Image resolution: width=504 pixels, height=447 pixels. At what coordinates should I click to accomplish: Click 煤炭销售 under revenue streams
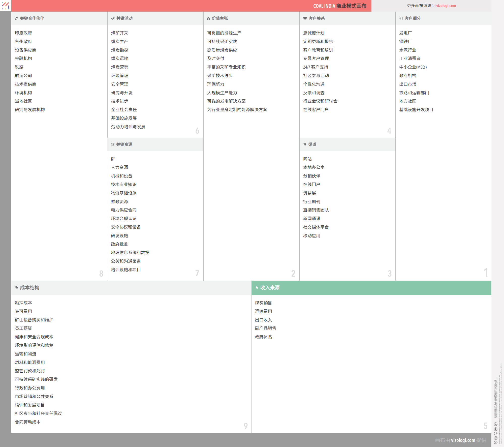click(263, 303)
